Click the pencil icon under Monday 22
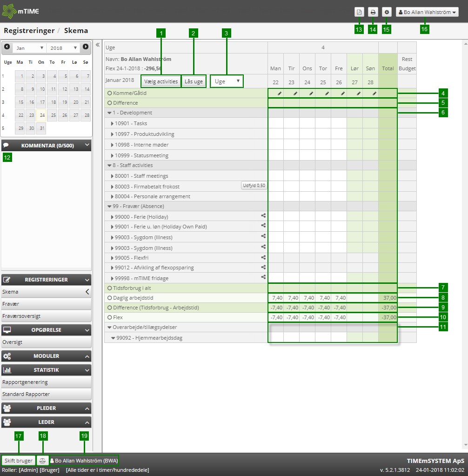Screen dimensions: 468x476 click(x=280, y=94)
